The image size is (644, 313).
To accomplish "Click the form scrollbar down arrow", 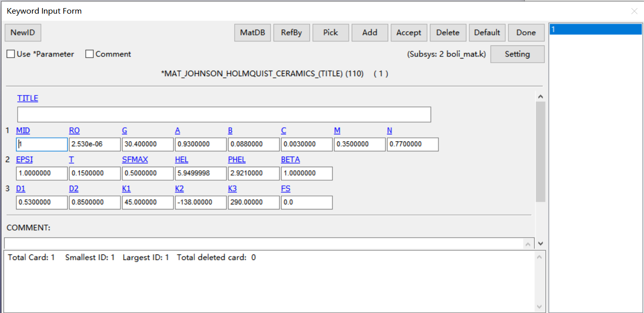I will tap(541, 243).
